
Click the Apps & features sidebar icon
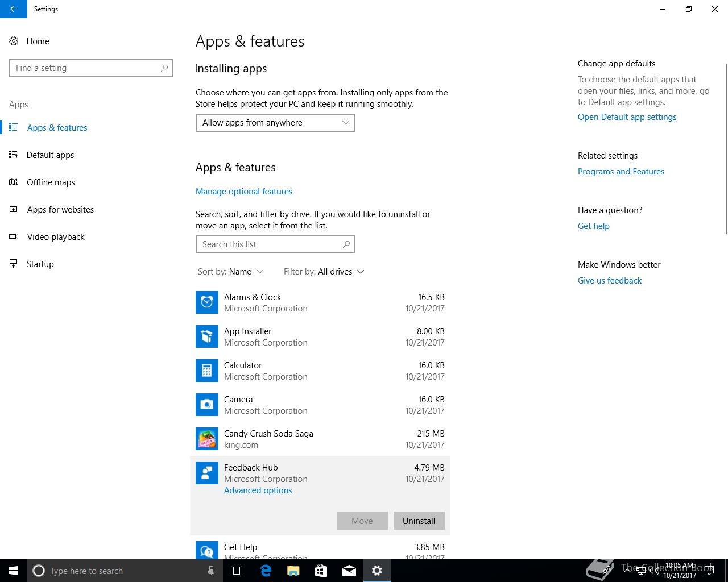click(14, 127)
